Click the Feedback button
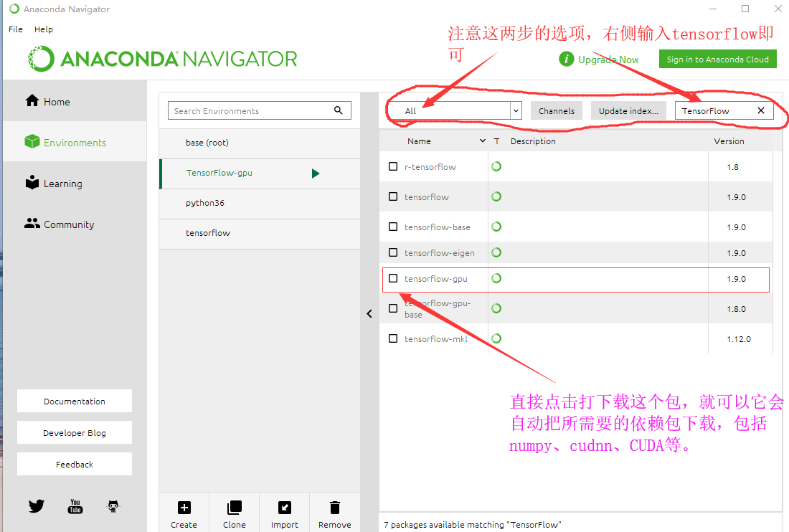Screen dimensions: 789x532 [x=75, y=464]
